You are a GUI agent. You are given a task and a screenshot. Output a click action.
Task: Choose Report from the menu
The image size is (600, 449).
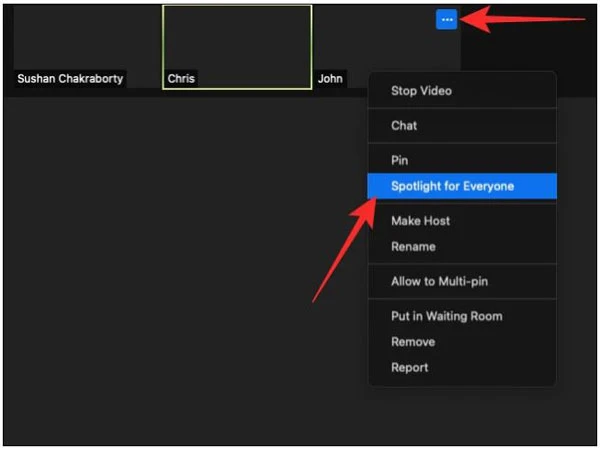tap(462, 367)
